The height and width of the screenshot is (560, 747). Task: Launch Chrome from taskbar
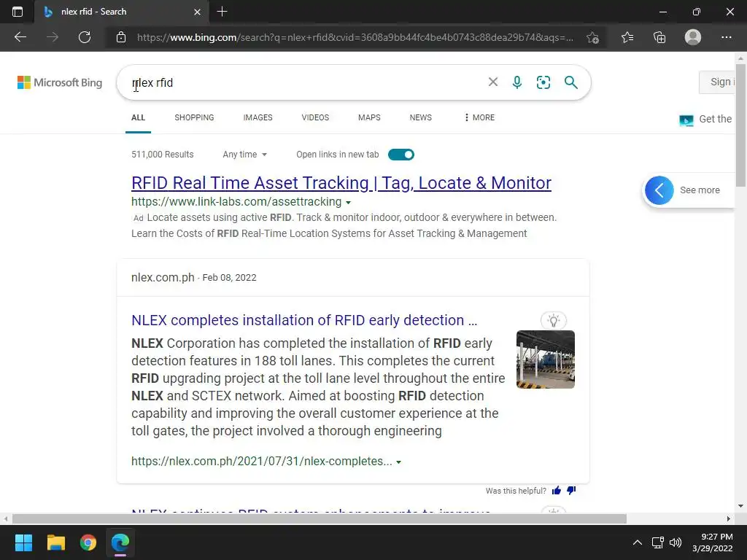(x=88, y=542)
